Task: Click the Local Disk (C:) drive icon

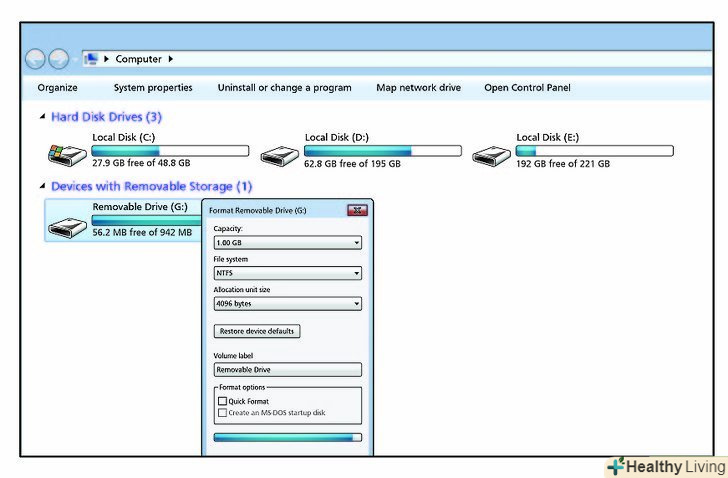Action: pos(67,154)
